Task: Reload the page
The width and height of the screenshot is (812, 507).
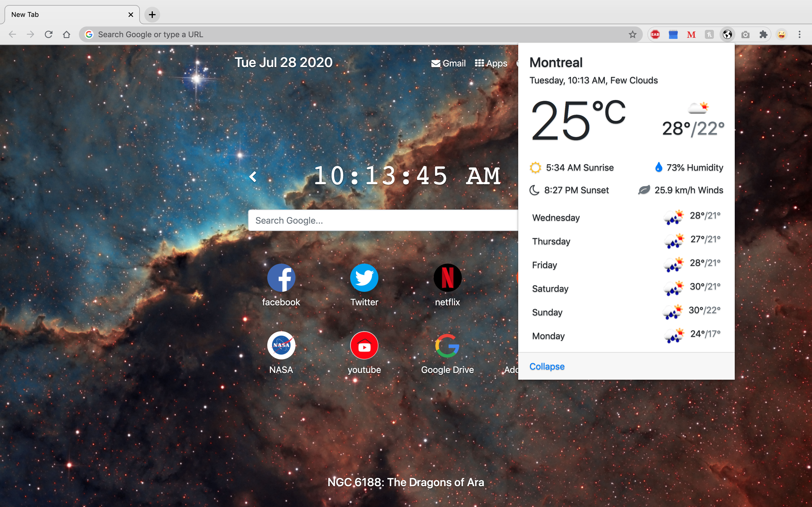Action: click(x=49, y=35)
